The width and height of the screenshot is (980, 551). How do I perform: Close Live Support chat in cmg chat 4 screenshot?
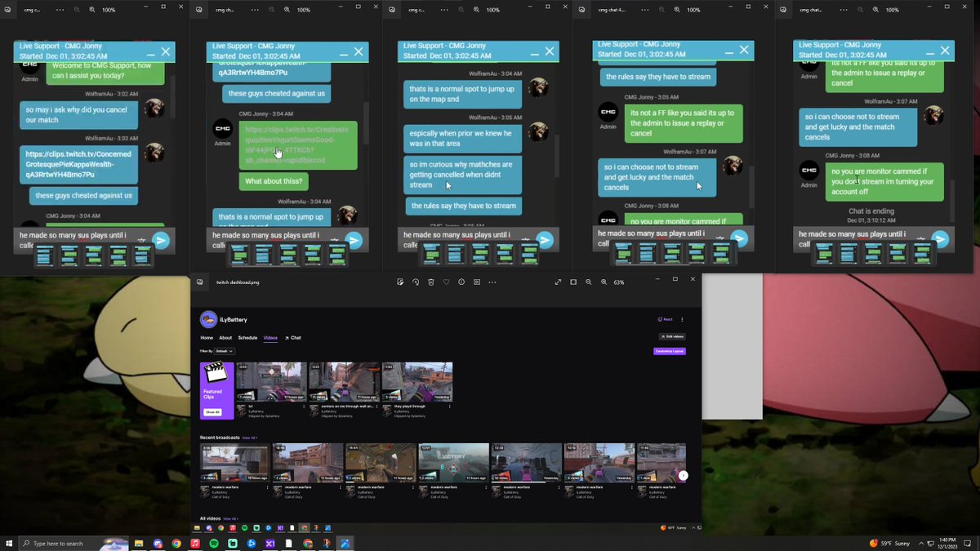(744, 50)
